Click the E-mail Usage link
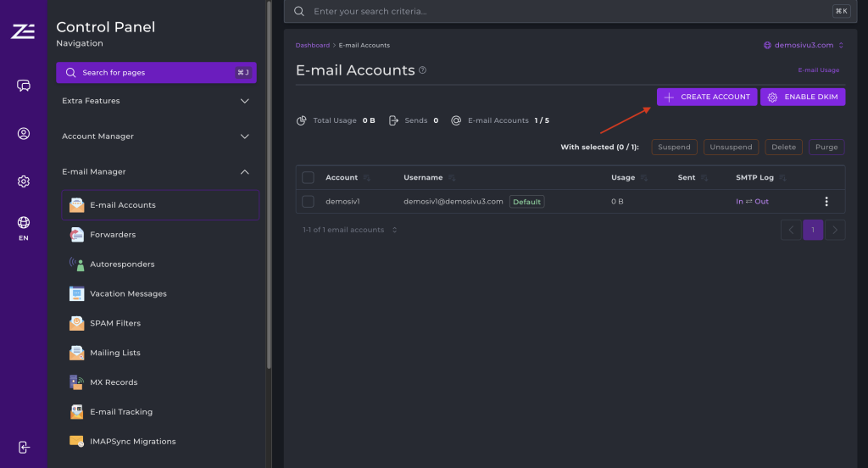Viewport: 868px width, 468px height. tap(818, 70)
